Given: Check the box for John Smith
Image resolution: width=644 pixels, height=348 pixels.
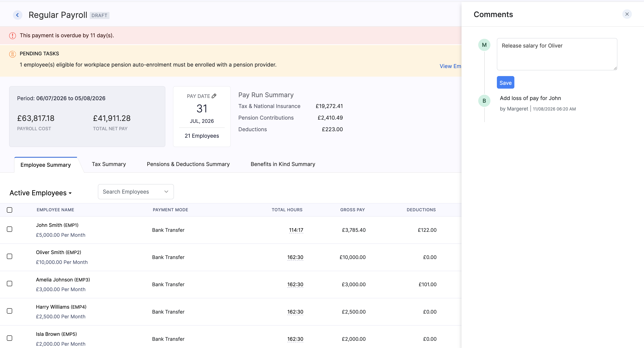Looking at the screenshot, I should click(10, 229).
